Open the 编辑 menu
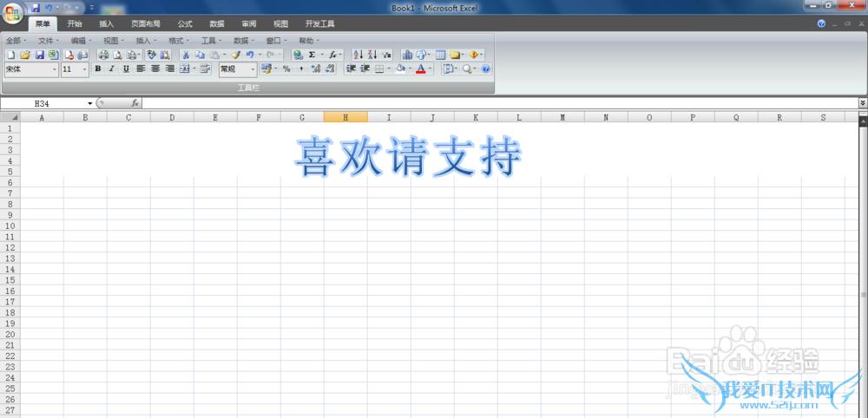The image size is (868, 418). 82,41
